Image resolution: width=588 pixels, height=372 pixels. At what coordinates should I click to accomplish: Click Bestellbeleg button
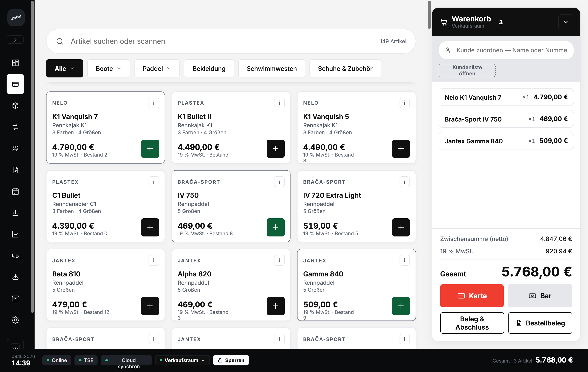tap(540, 323)
